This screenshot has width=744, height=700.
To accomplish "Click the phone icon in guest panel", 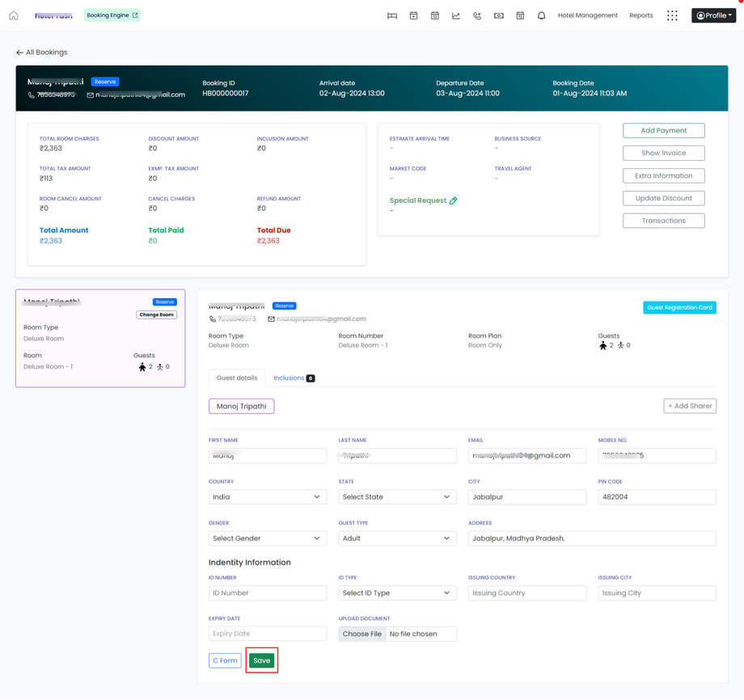I will (213, 319).
